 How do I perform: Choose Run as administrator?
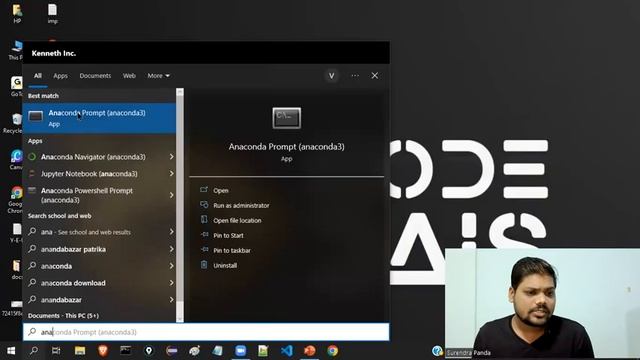pos(241,205)
